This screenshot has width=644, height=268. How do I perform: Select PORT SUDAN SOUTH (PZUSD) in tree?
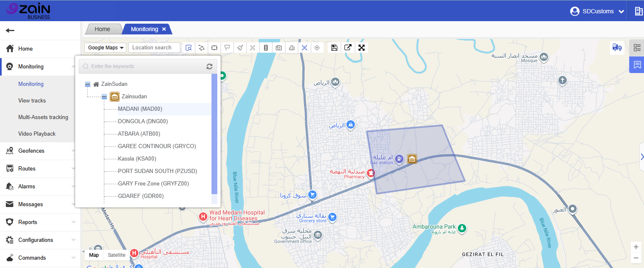pyautogui.click(x=157, y=171)
